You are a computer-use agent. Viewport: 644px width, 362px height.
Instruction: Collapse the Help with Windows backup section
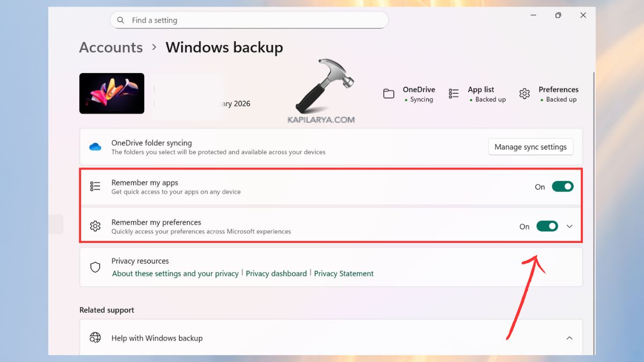[569, 338]
